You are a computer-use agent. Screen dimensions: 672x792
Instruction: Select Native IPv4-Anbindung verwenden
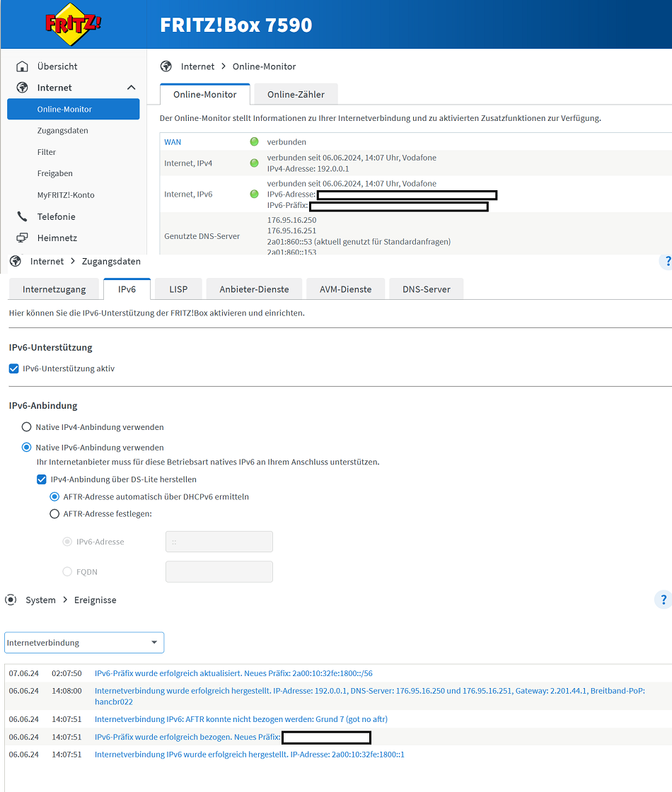coord(26,427)
